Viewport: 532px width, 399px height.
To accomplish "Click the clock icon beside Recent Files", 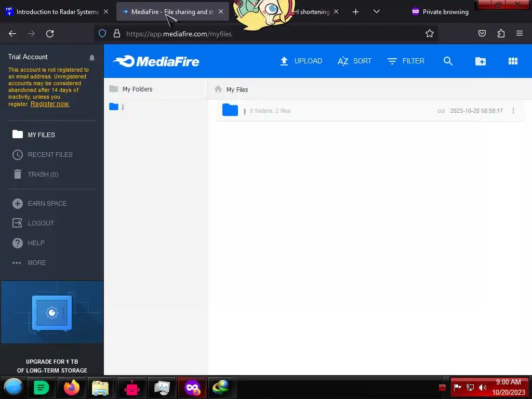I will pyautogui.click(x=18, y=155).
